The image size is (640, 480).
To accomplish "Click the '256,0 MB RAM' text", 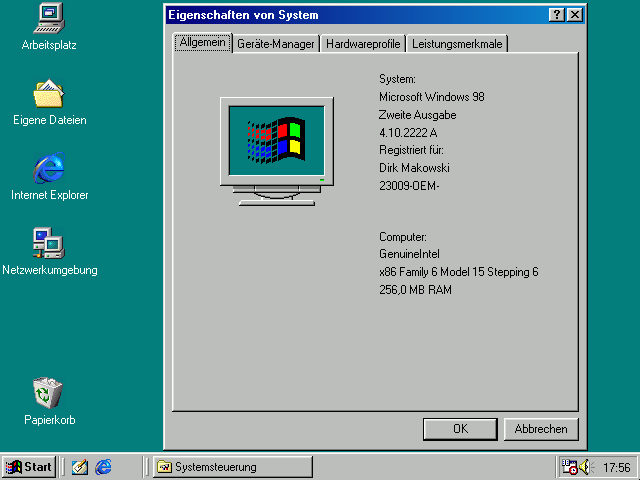I will [415, 290].
